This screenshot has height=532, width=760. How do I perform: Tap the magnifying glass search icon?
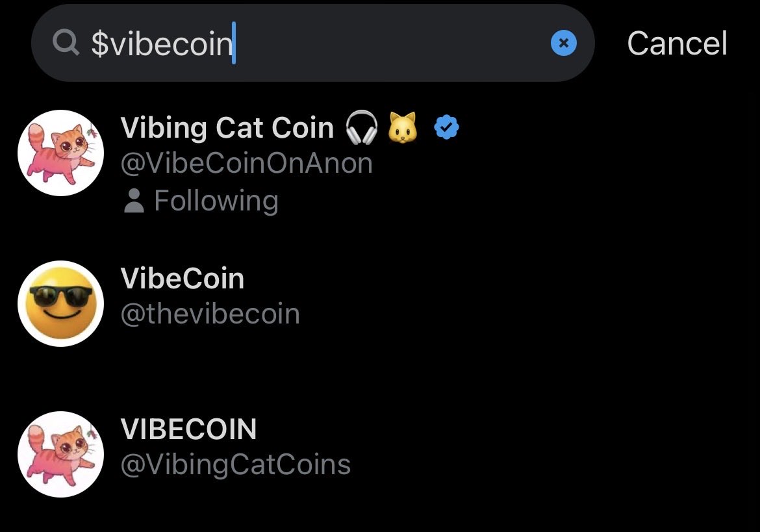pos(66,44)
